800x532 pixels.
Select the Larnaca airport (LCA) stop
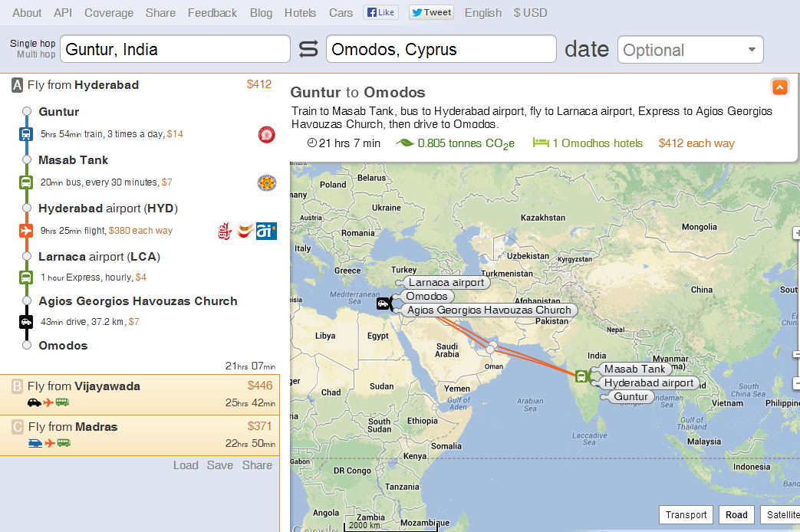click(x=100, y=257)
